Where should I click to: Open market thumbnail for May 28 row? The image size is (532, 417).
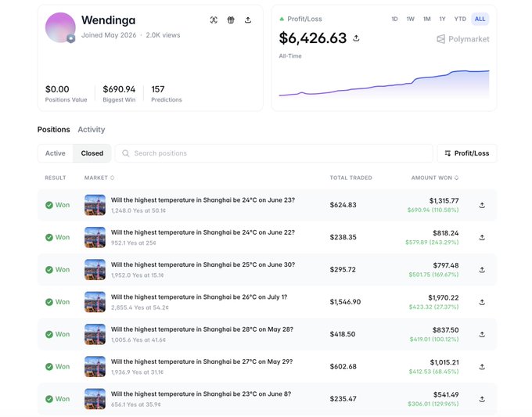95,334
